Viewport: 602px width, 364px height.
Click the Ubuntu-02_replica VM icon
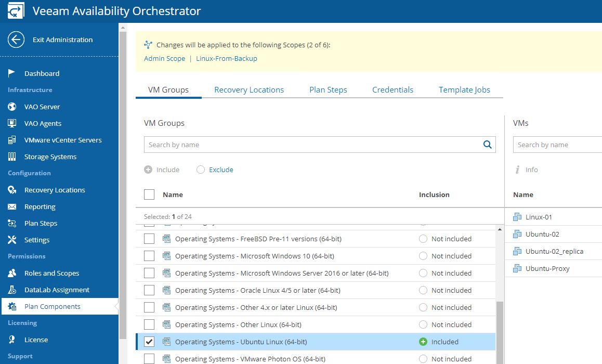517,251
